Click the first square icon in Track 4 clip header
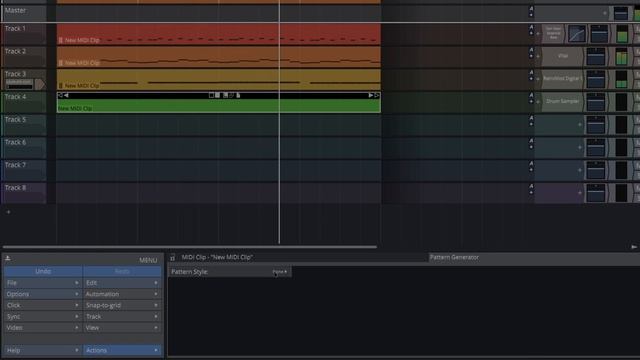640x360 pixels. click(x=211, y=95)
